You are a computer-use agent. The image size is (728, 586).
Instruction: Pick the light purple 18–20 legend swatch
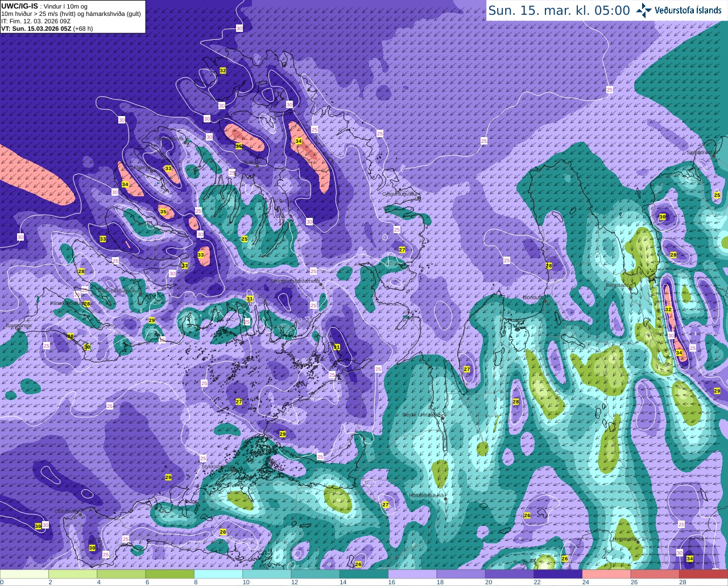click(x=461, y=574)
